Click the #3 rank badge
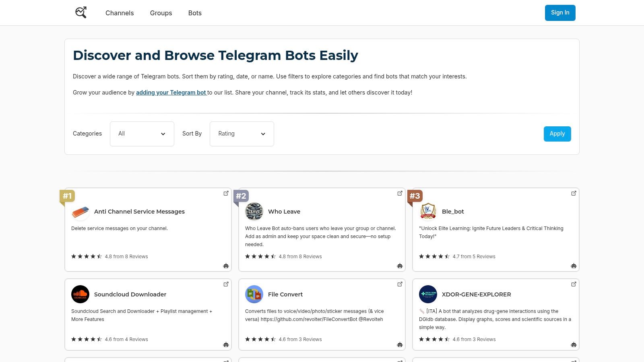644x362 pixels. [415, 196]
